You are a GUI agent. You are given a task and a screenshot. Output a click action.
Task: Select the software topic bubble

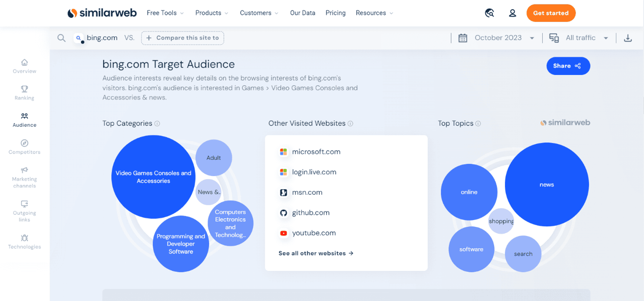pos(471,249)
